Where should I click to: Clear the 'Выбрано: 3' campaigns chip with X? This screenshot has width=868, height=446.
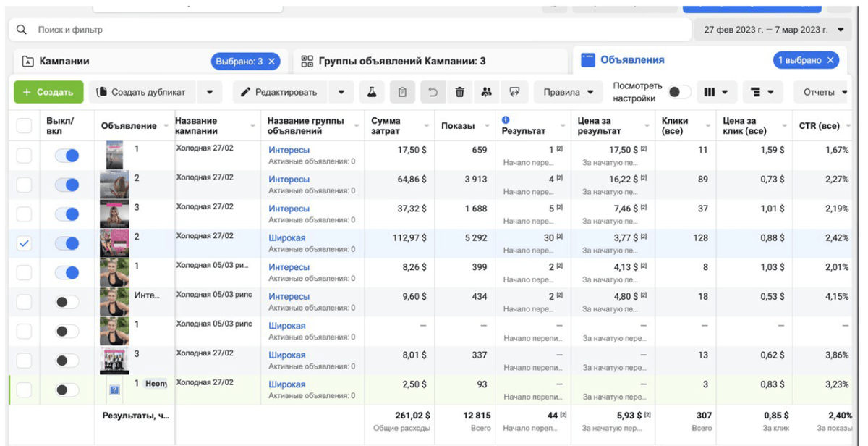(x=272, y=62)
